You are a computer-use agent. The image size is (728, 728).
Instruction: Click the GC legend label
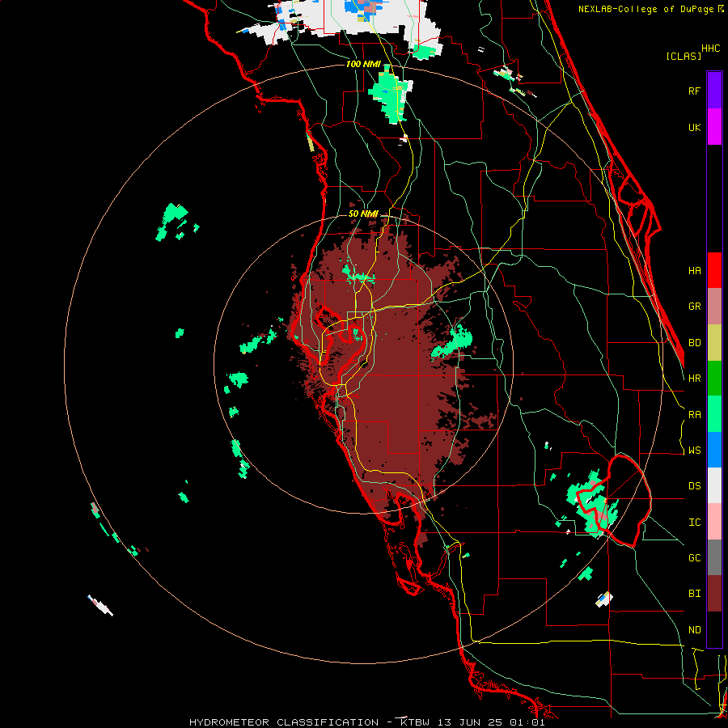tap(694, 558)
